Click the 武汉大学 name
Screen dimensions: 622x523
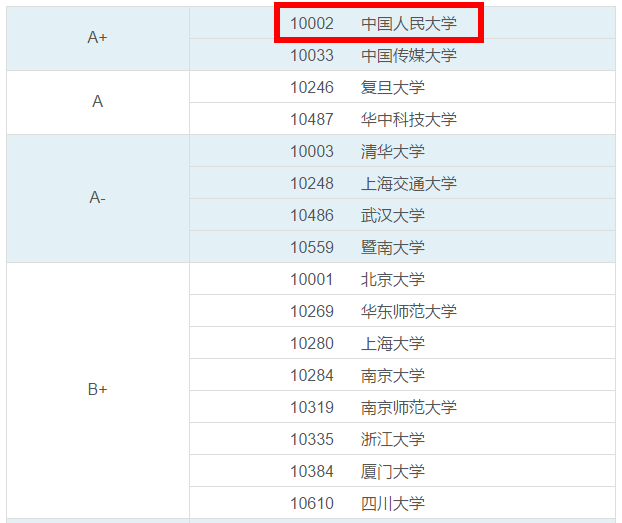click(392, 215)
